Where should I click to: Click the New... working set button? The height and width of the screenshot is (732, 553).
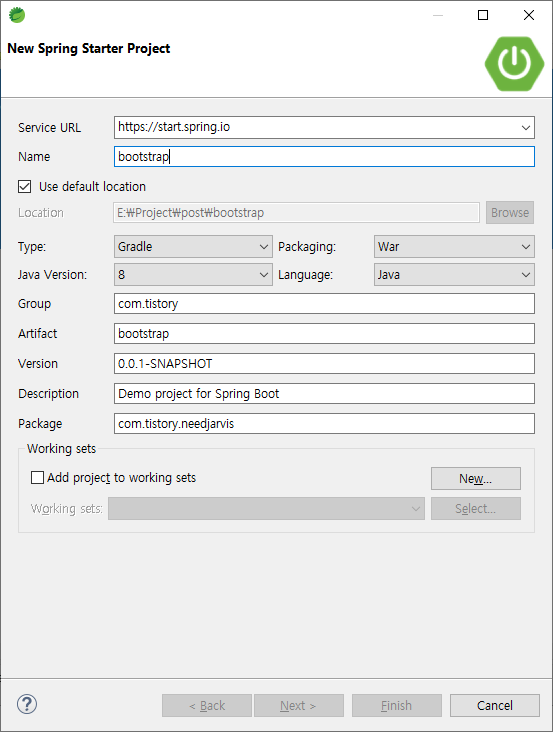pos(476,479)
